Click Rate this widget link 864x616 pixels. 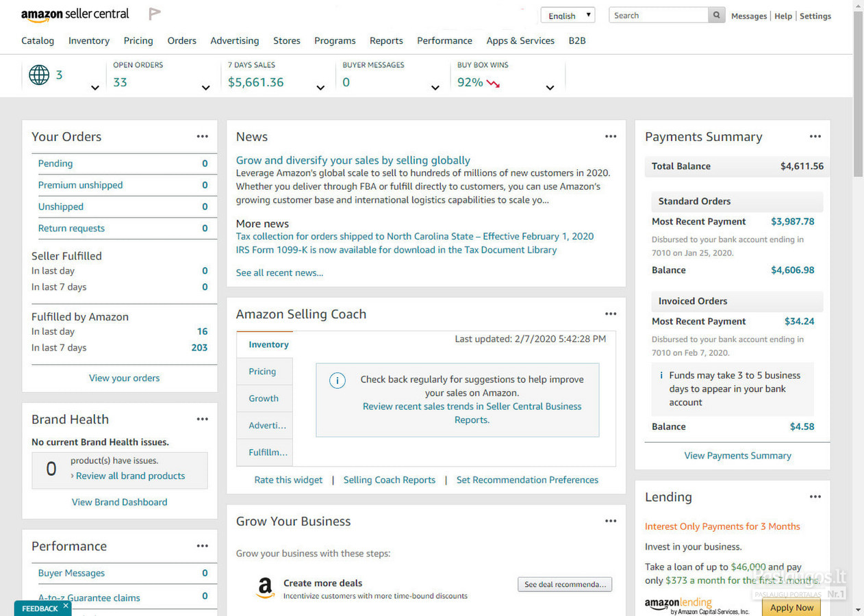click(288, 480)
